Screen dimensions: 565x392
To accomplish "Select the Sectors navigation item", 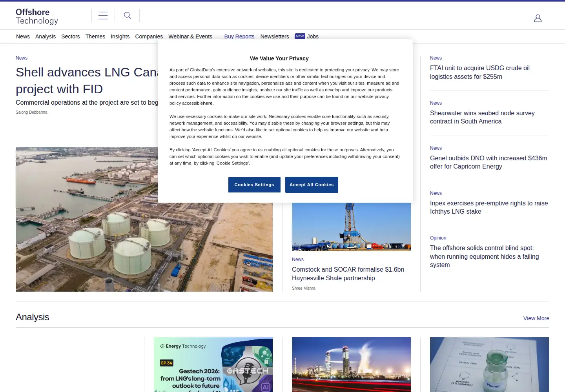I will click(x=71, y=36).
